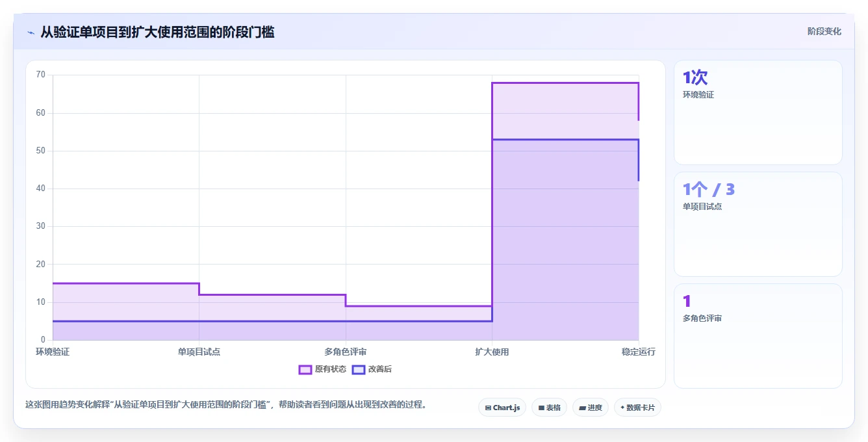The width and height of the screenshot is (868, 442).
Task: Click the trend icon beside the header title
Action: pyautogui.click(x=31, y=32)
